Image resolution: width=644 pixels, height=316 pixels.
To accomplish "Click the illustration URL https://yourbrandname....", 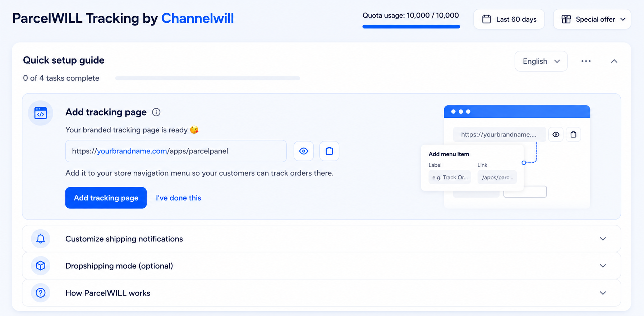I will [x=500, y=135].
